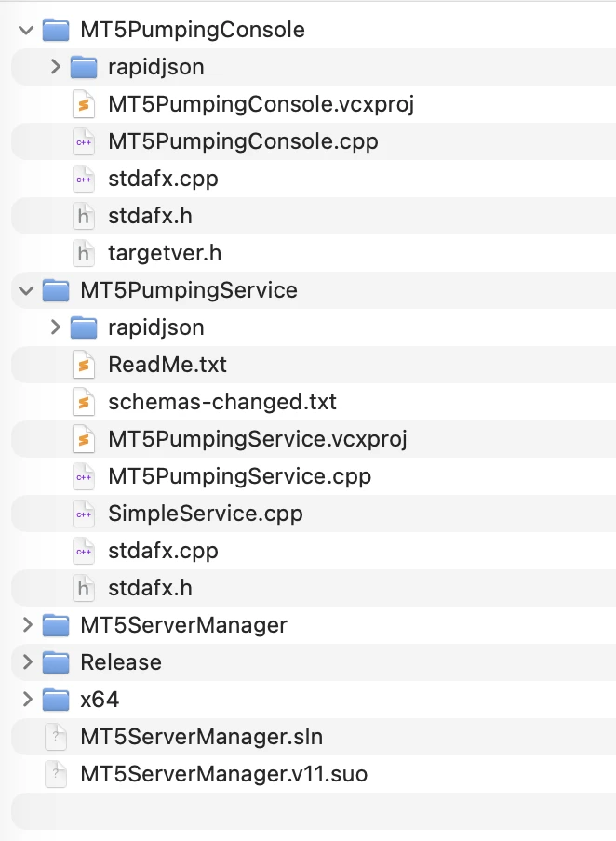The width and height of the screenshot is (616, 841).
Task: Click the folder icon beside MT5ServerManager
Action: tap(56, 625)
